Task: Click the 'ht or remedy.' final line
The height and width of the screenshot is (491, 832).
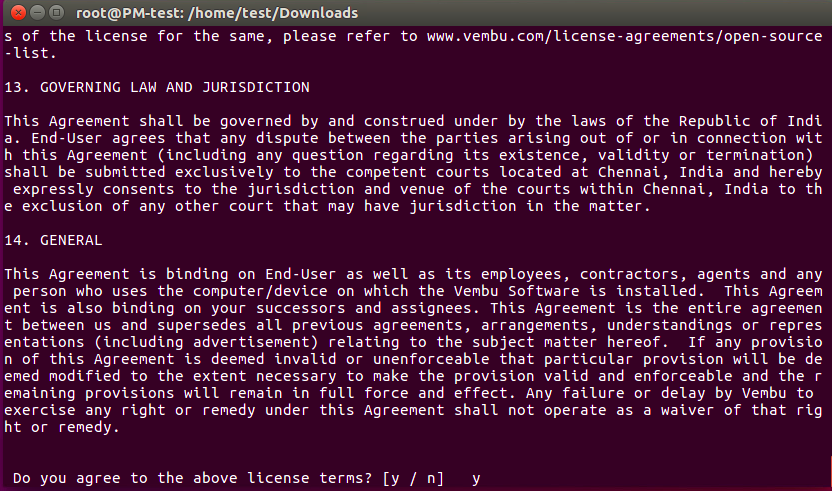Action: (x=62, y=427)
